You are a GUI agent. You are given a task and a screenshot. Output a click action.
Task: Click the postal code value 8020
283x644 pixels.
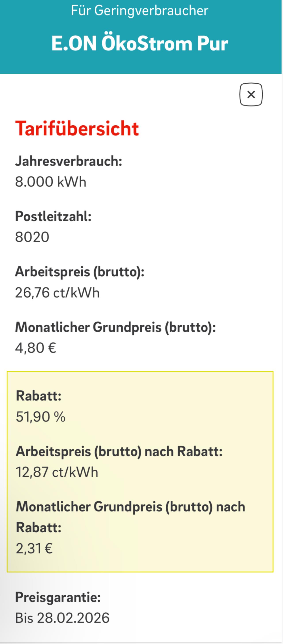click(x=32, y=237)
